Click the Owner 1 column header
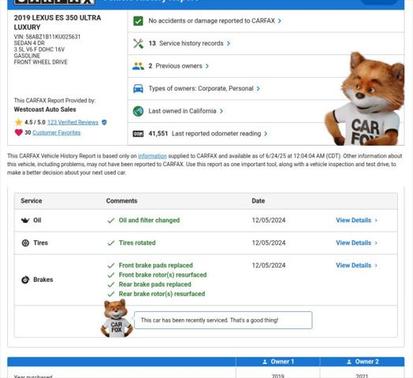413x378 pixels. point(278,362)
